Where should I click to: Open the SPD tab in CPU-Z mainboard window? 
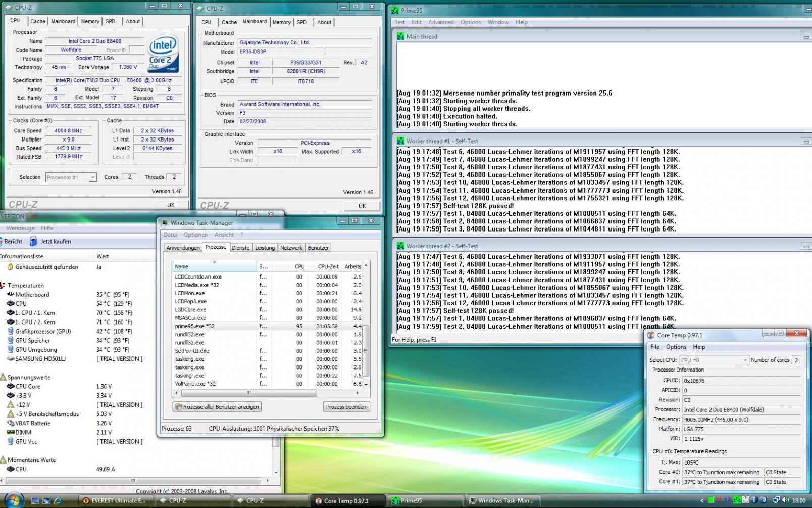(x=301, y=22)
